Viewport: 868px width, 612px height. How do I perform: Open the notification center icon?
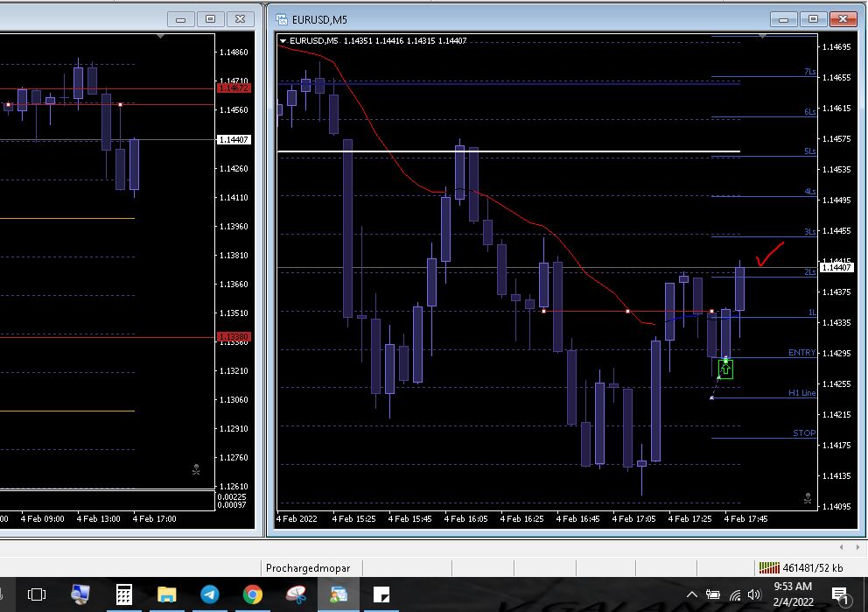(x=840, y=595)
